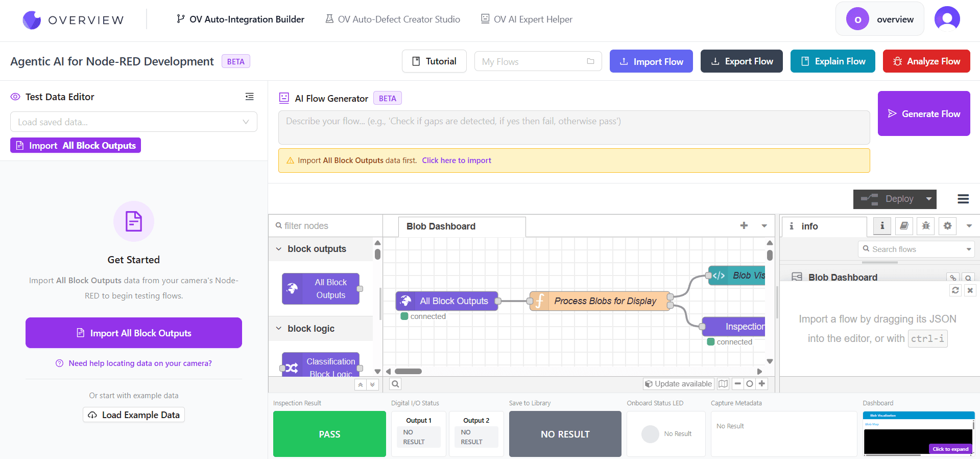
Task: Open the Test Data Editor options icon
Action: (249, 97)
